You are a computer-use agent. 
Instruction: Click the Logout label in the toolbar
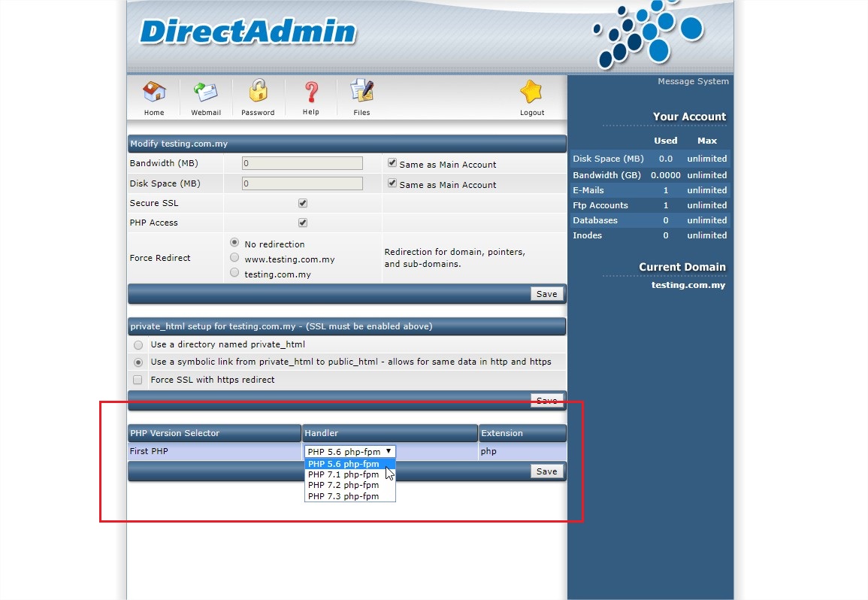click(532, 113)
